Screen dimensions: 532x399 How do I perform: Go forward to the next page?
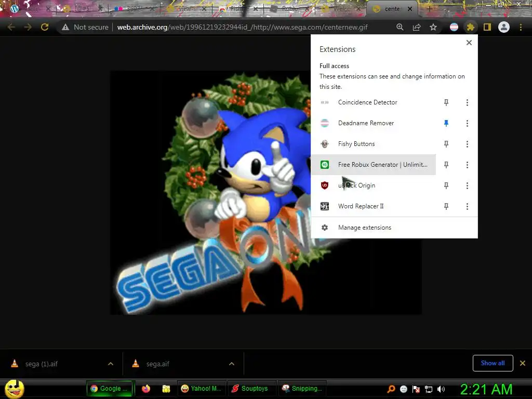pyautogui.click(x=28, y=27)
